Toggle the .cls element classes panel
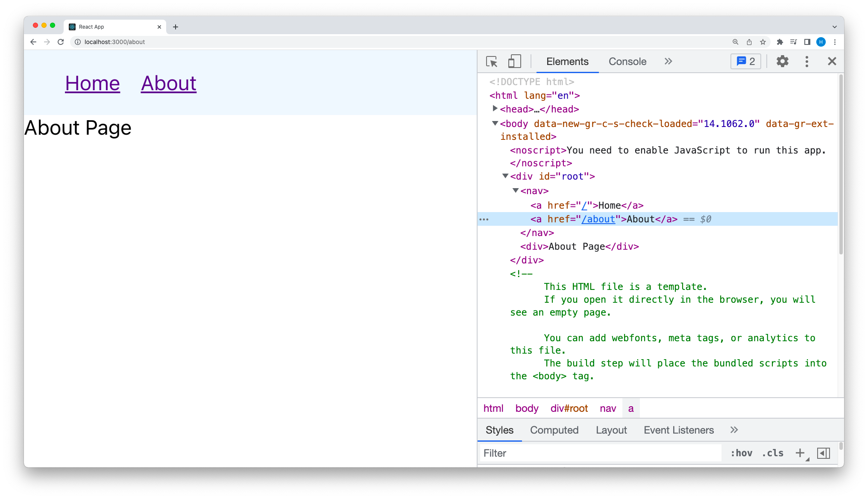The image size is (868, 499). pyautogui.click(x=772, y=453)
